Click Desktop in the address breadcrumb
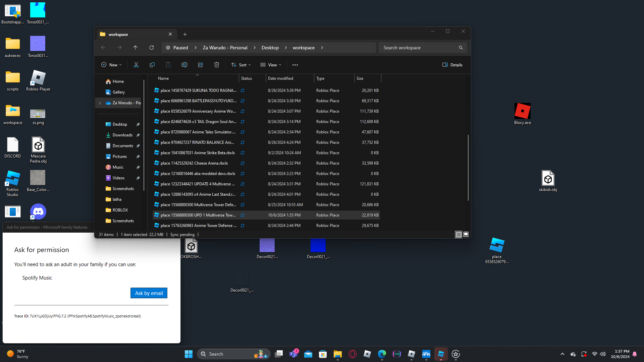 click(270, 48)
